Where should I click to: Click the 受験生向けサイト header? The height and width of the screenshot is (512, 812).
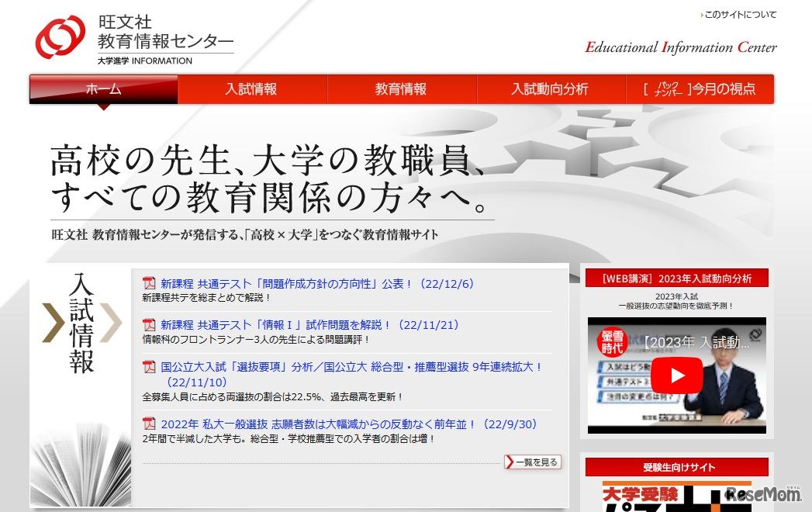pos(677,467)
